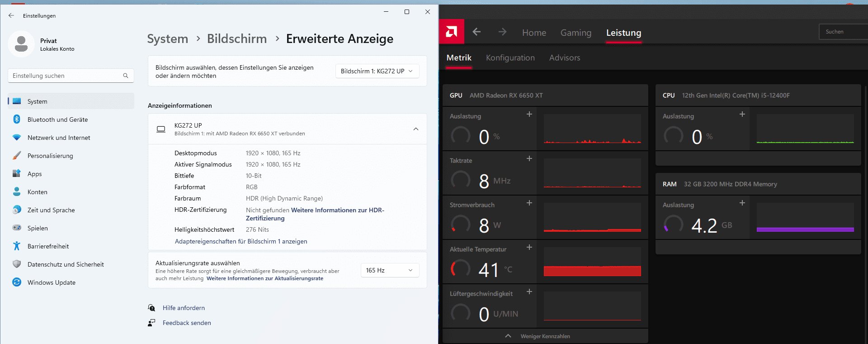Open Netzwerk und Internet settings
Viewport: 868px width, 344px height.
pyautogui.click(x=71, y=138)
